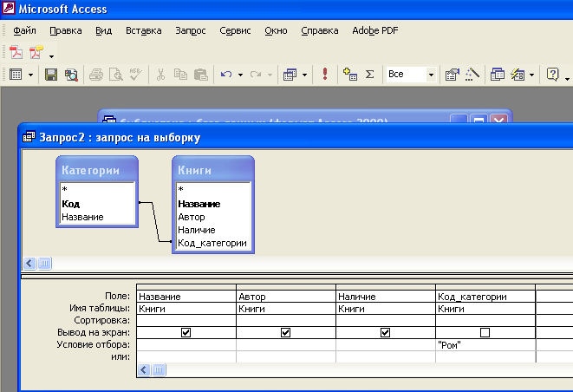Select Название field in Категории table

[x=97, y=217]
